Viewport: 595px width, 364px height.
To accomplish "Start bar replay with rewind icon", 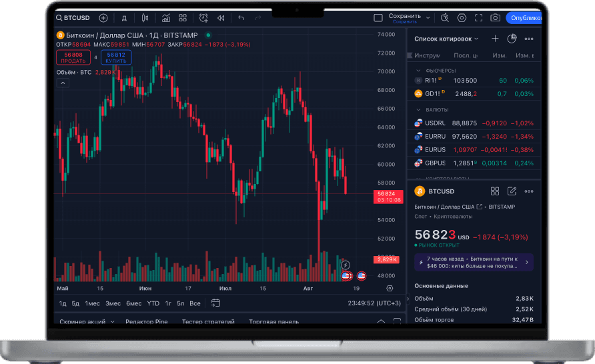I will click(221, 18).
